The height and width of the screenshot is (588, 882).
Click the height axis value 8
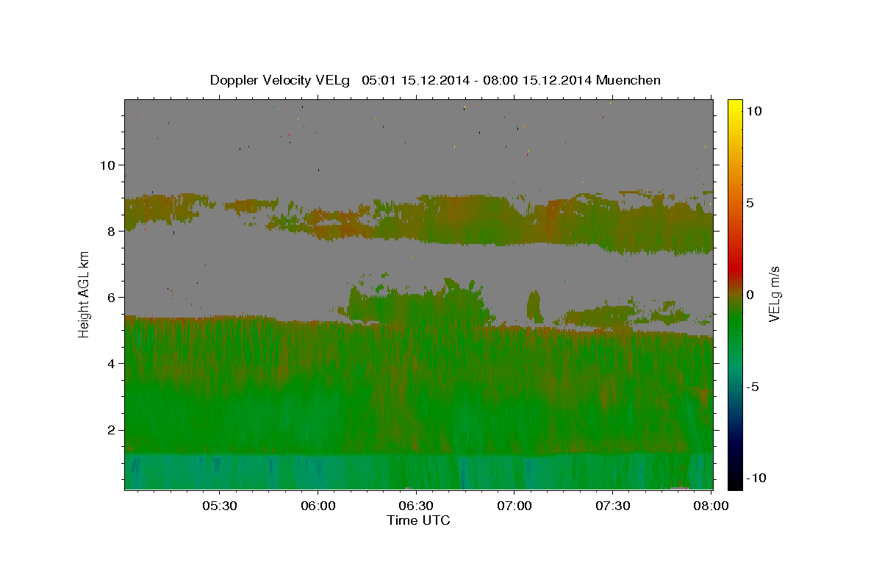click(x=112, y=231)
